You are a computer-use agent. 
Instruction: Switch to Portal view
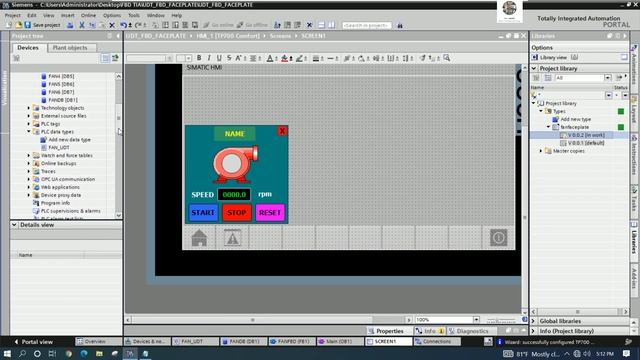pyautogui.click(x=33, y=342)
